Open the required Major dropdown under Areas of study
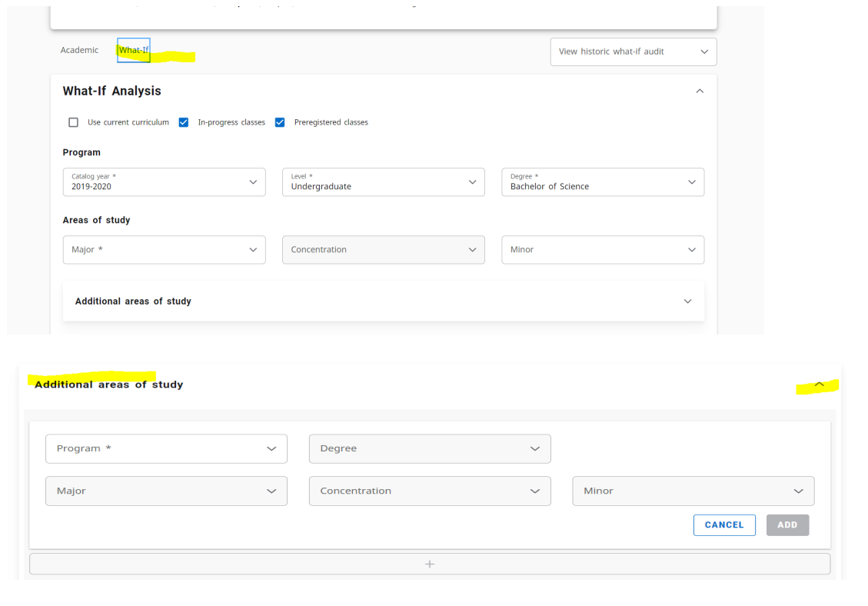The width and height of the screenshot is (868, 606). pos(165,250)
